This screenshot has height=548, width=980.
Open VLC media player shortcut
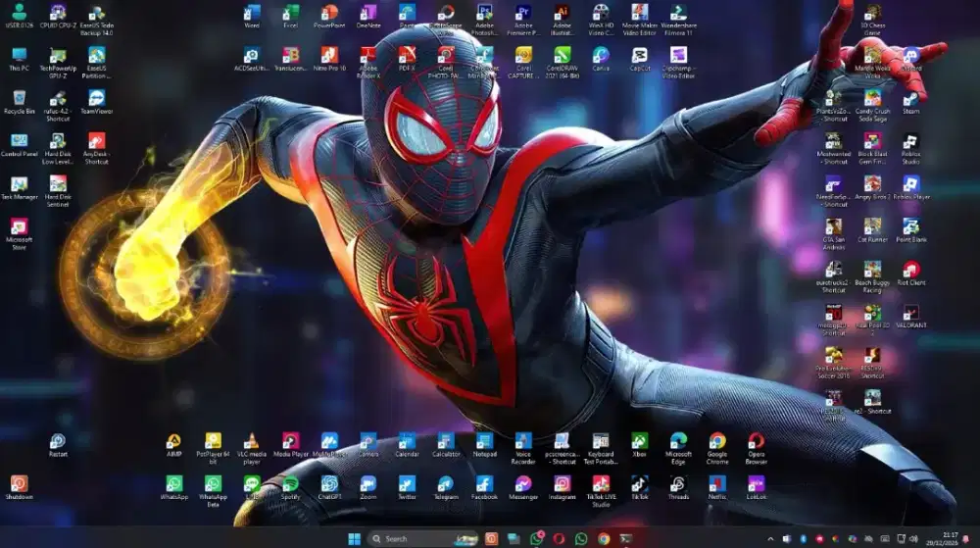(x=251, y=442)
